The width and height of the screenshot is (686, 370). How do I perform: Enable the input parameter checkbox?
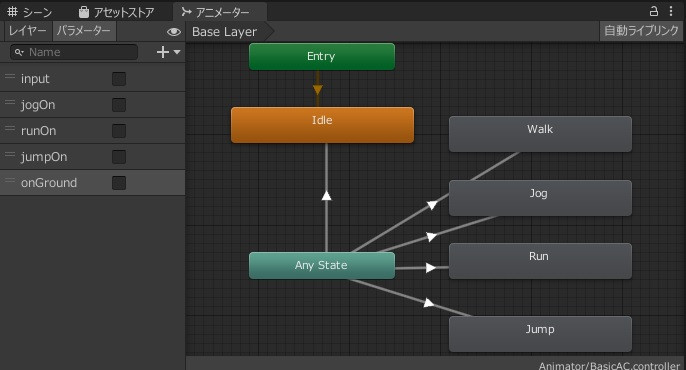[119, 79]
